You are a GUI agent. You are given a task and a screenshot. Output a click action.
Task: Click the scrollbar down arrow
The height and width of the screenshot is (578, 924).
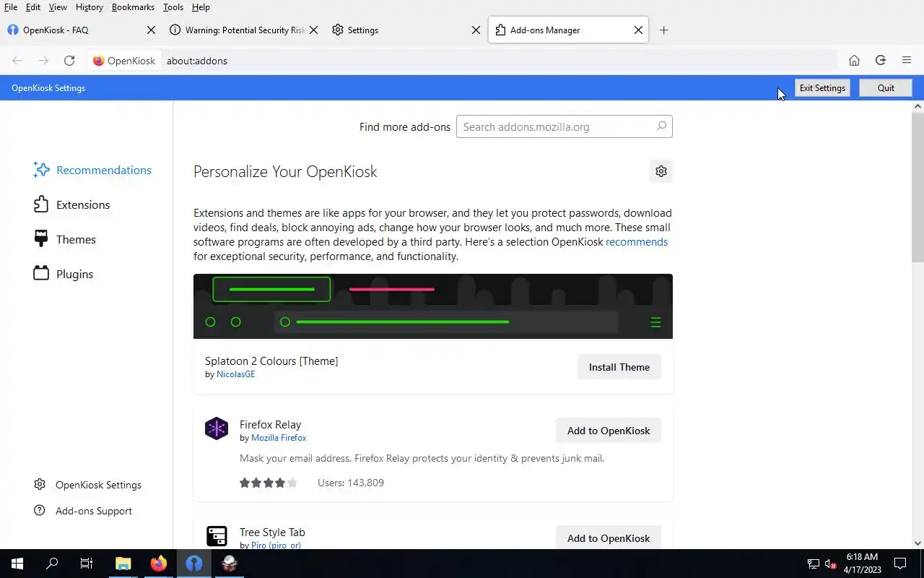coord(918,543)
